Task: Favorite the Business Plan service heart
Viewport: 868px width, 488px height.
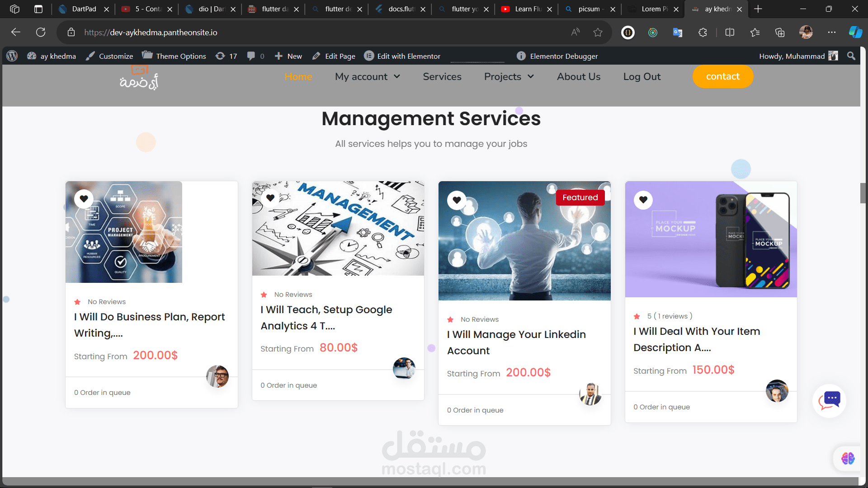Action: coord(84,199)
